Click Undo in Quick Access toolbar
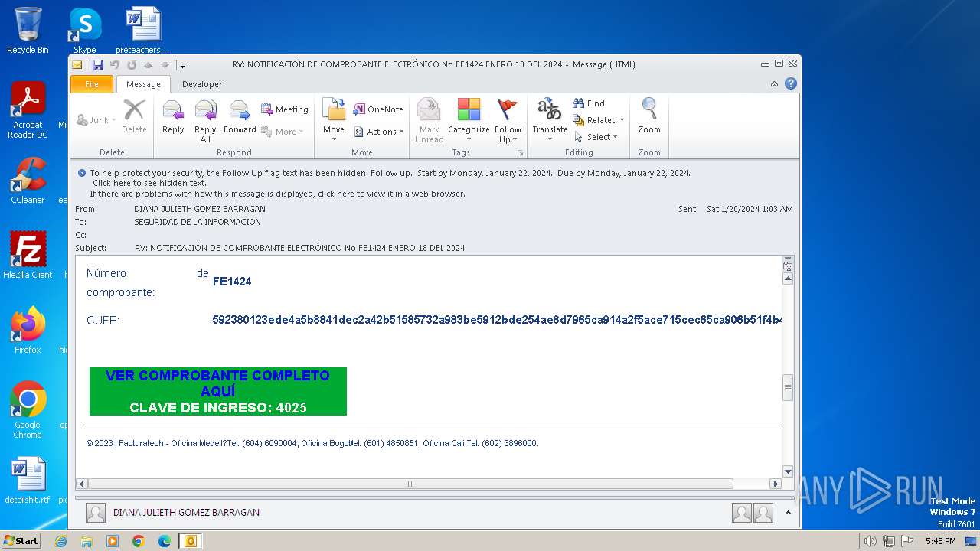 coord(114,65)
